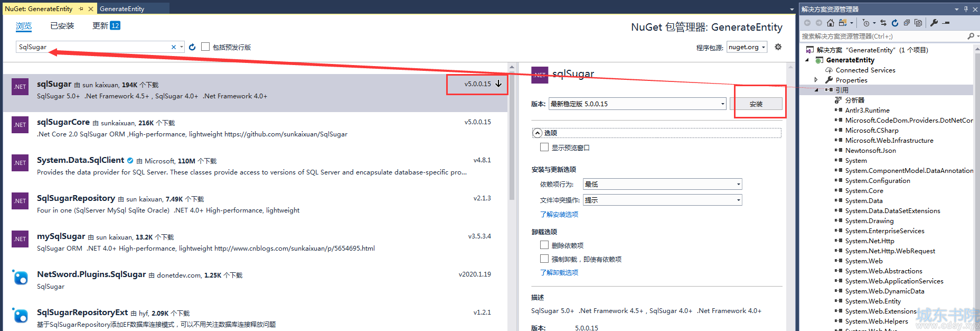Click download arrow beside v5.0.0.15 for sqlSugar

tap(498, 84)
